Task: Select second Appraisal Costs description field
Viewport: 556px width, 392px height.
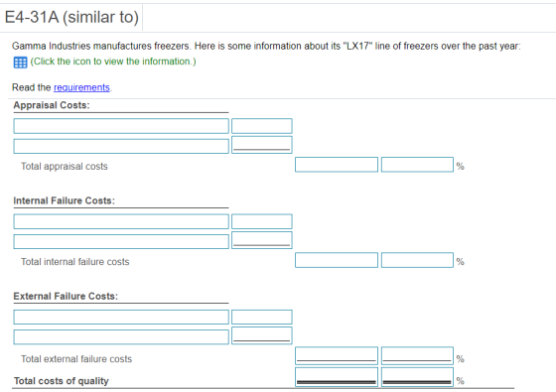Action: (x=121, y=146)
